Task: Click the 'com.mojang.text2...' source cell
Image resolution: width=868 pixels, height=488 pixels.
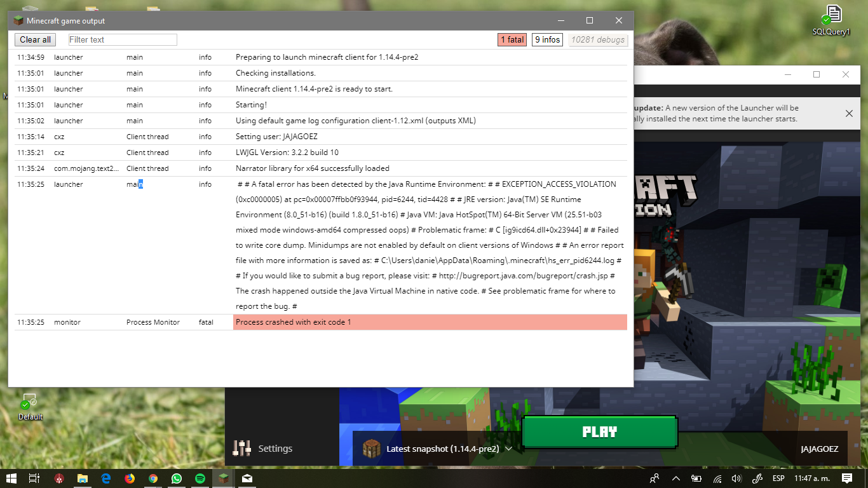Action: [86, 168]
